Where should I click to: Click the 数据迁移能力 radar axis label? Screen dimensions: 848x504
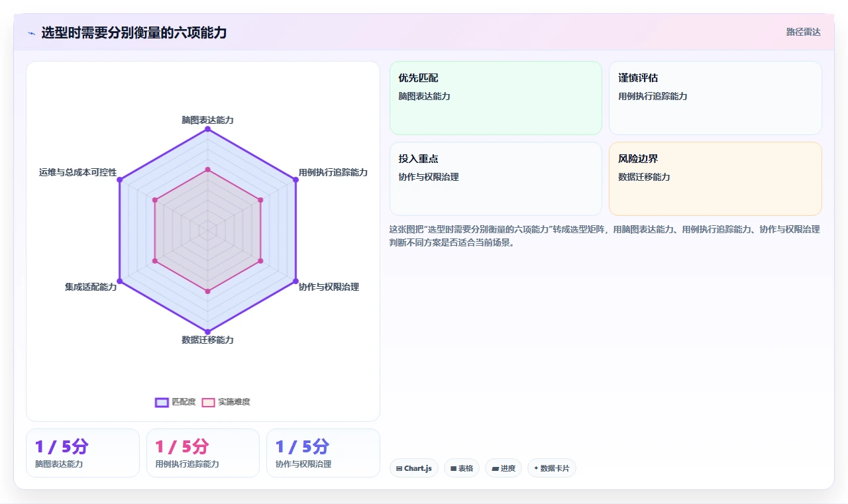pyautogui.click(x=207, y=340)
